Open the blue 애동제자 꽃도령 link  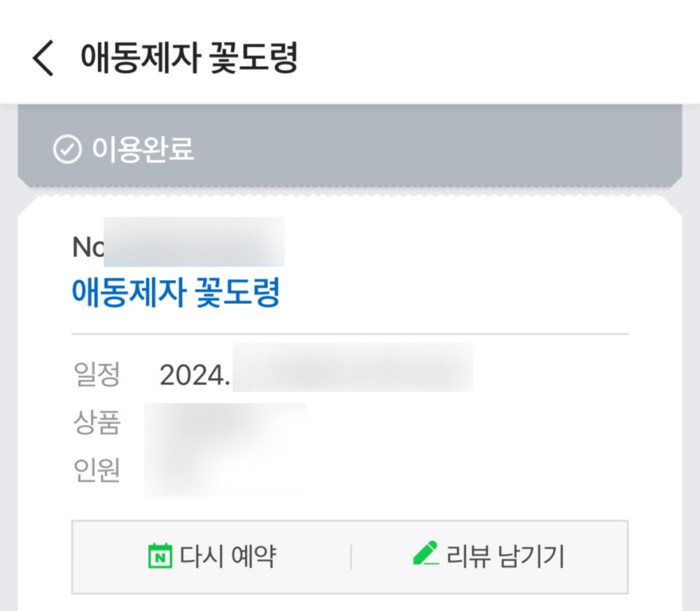176,293
